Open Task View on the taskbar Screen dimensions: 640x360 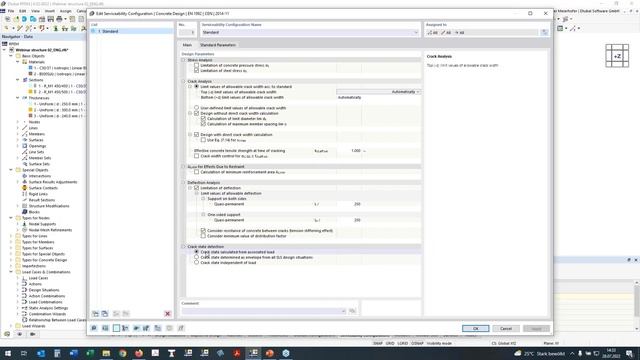(24, 353)
